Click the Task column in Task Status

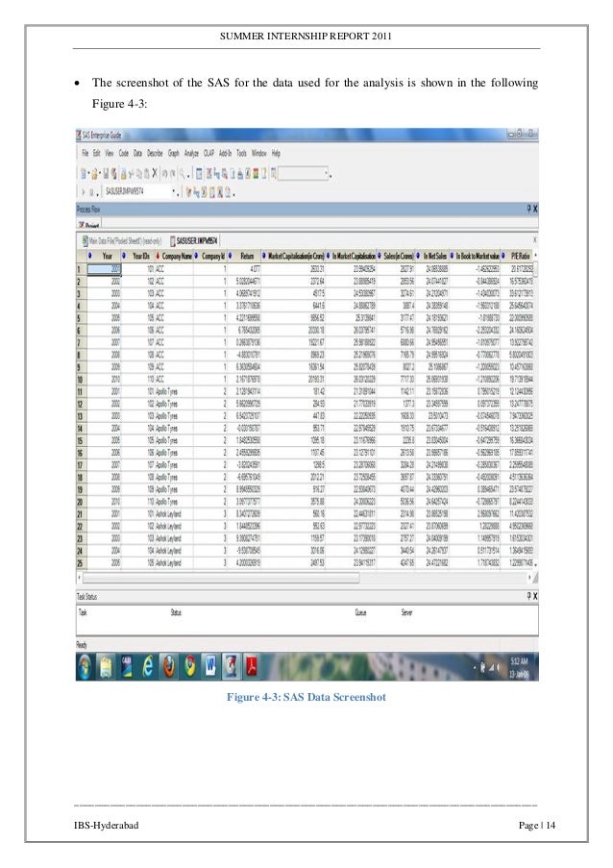[x=83, y=612]
